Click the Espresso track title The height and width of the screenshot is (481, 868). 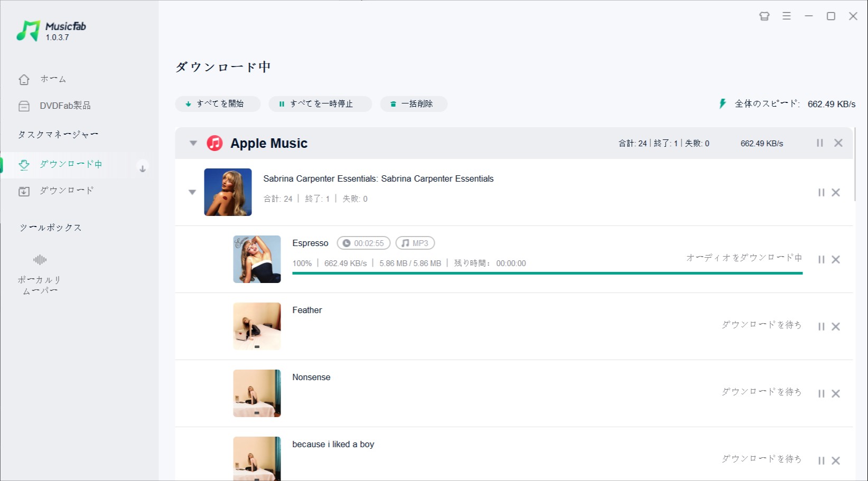(310, 243)
